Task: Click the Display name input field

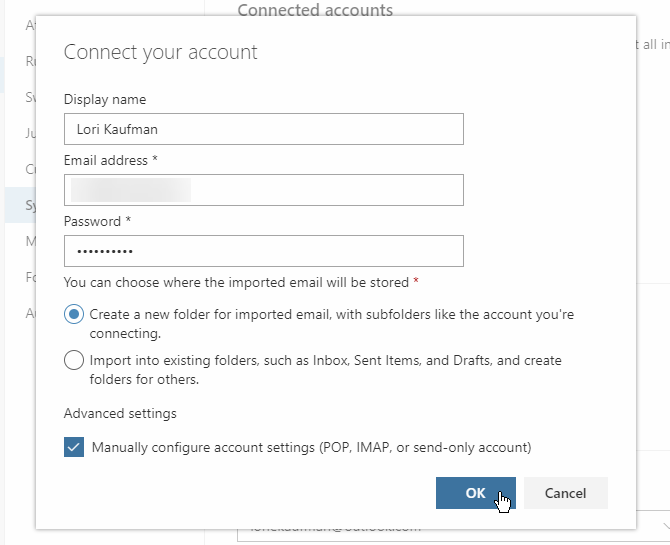Action: click(264, 129)
